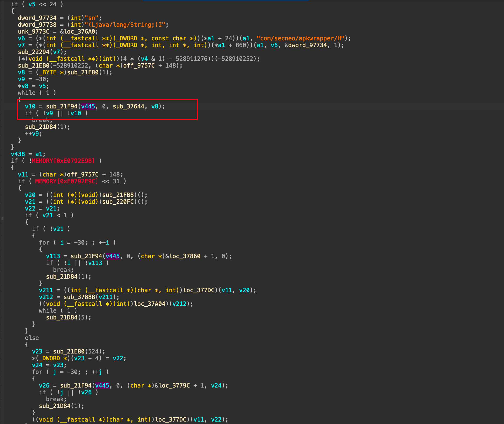Click the sub_22294 function call
Screen dimensions: 504x424
(34, 52)
